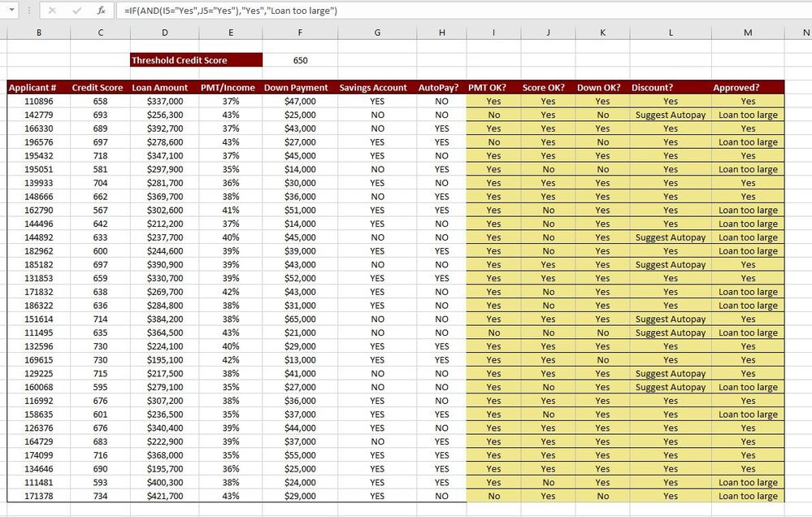Cancel the formula with the X icon
Screen dimensions: 812x517
(53, 11)
